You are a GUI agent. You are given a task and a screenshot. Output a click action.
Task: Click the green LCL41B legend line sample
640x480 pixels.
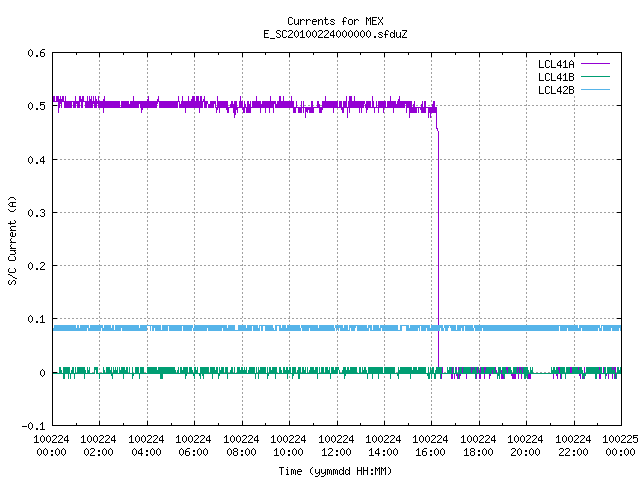(595, 77)
